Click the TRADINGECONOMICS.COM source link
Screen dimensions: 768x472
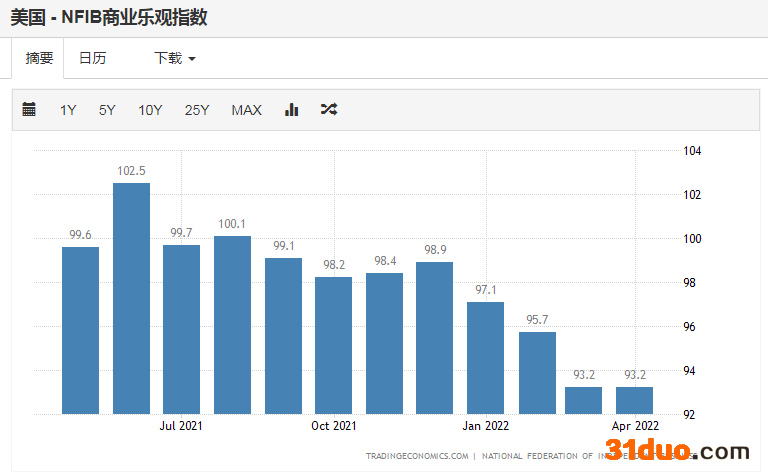(x=417, y=456)
